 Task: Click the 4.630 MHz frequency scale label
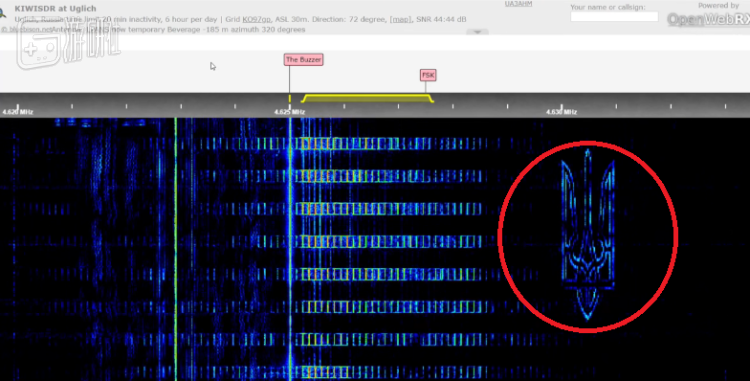pos(561,112)
